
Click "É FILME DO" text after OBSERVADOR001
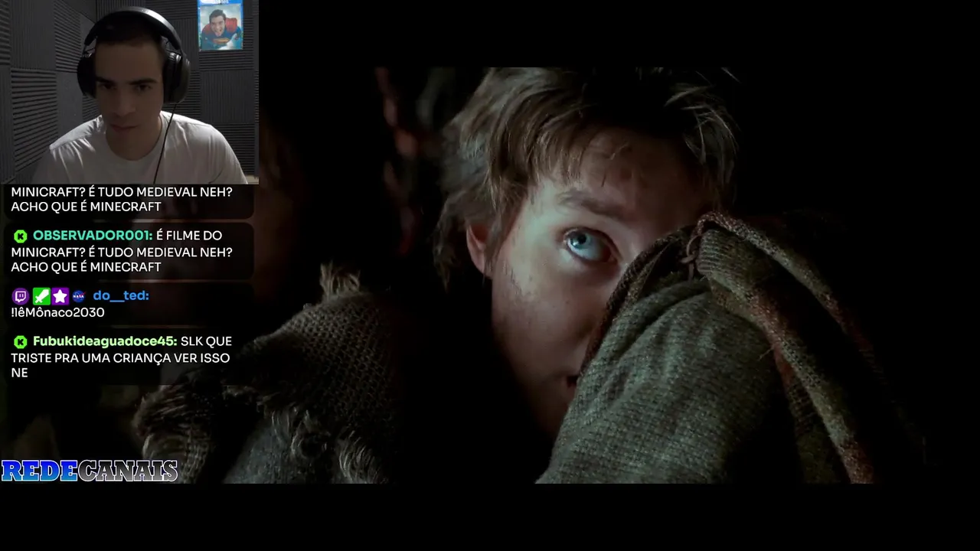[189, 236]
